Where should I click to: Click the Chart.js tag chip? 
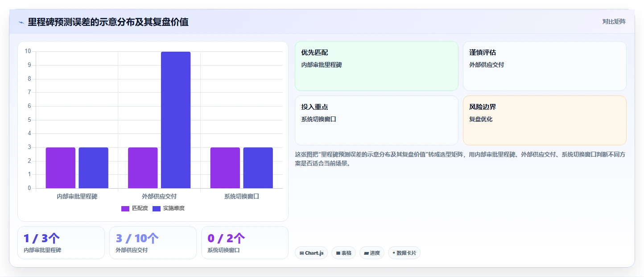(x=311, y=253)
